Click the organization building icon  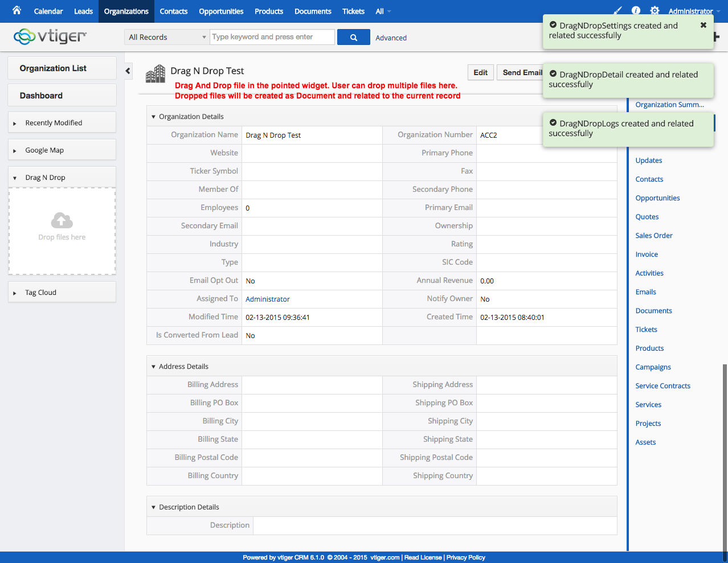point(156,73)
